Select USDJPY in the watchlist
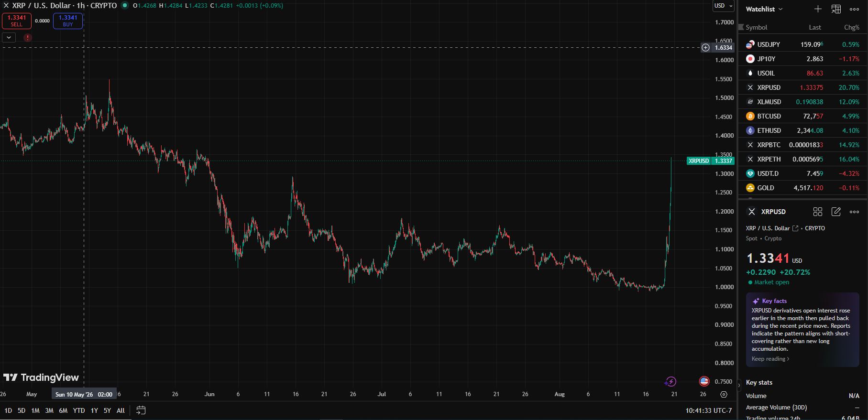This screenshot has height=420, width=868. pos(803,44)
